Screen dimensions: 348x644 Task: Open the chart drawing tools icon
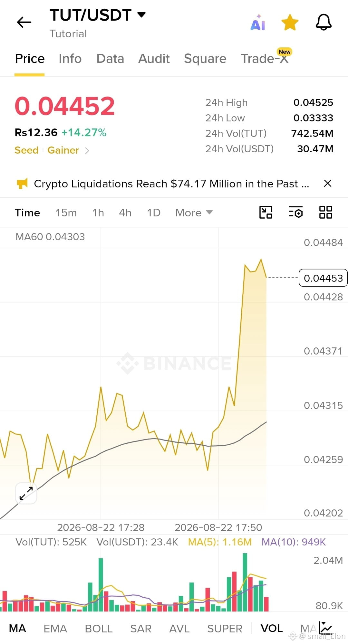(266, 212)
